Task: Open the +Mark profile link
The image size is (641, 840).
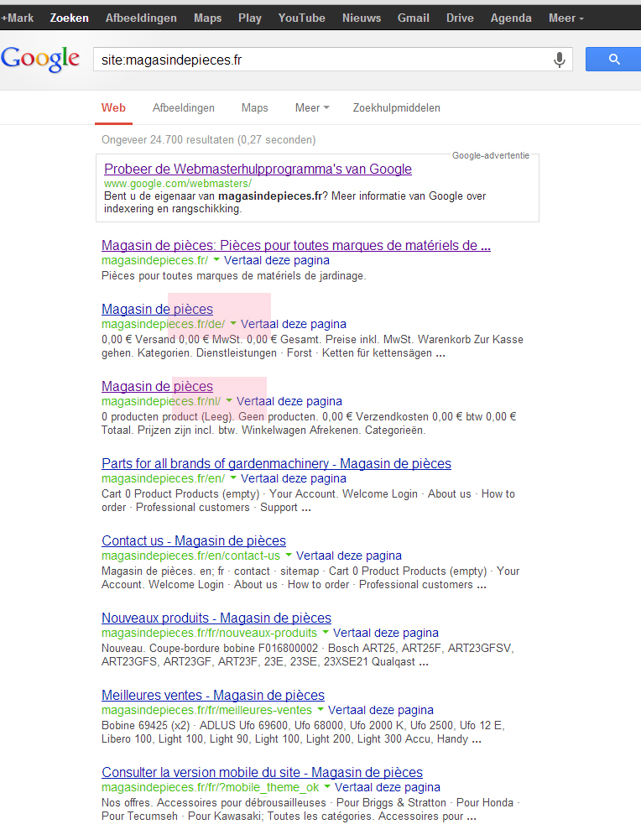Action: [x=17, y=18]
